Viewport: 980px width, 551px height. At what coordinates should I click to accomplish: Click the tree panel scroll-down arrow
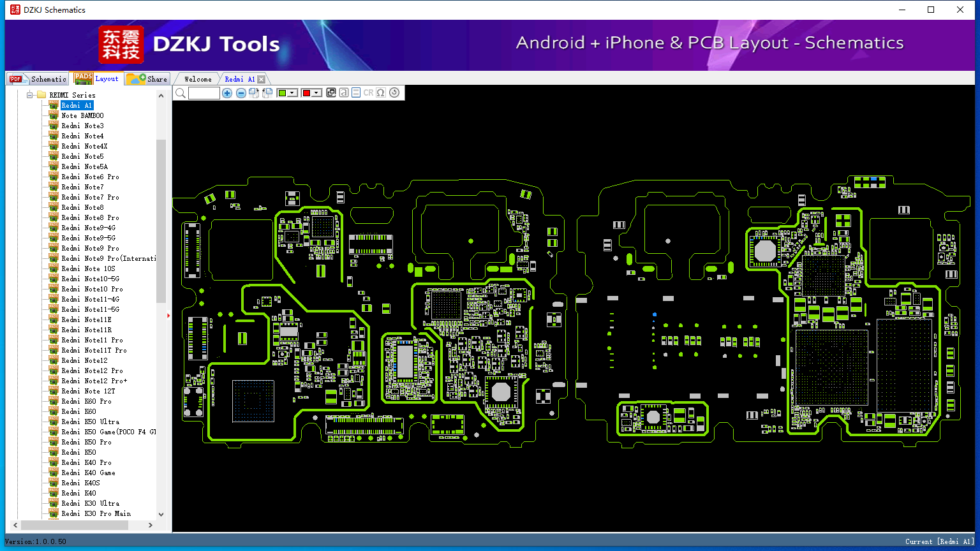161,514
